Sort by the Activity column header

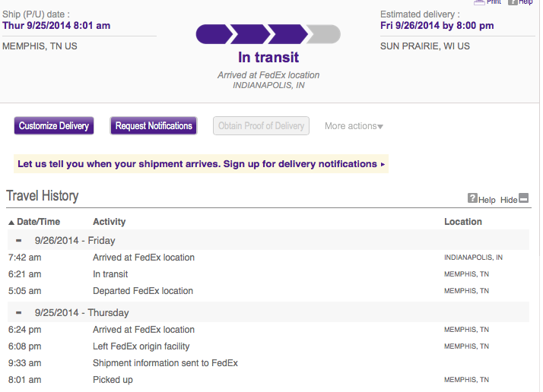109,222
